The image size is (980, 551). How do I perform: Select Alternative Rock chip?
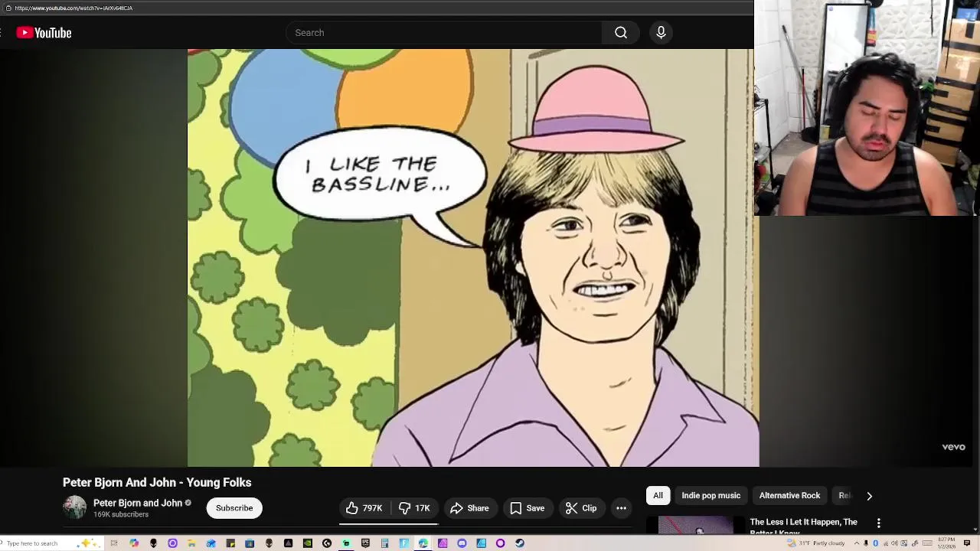point(789,495)
